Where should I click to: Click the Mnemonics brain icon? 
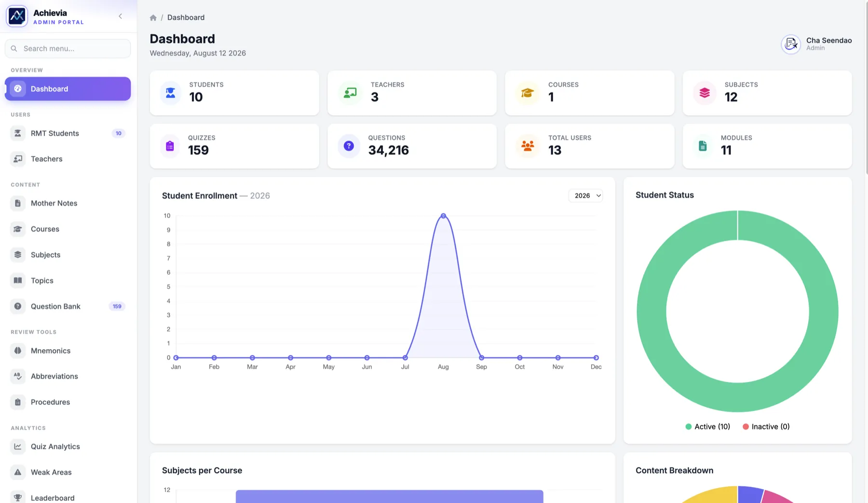coord(18,351)
